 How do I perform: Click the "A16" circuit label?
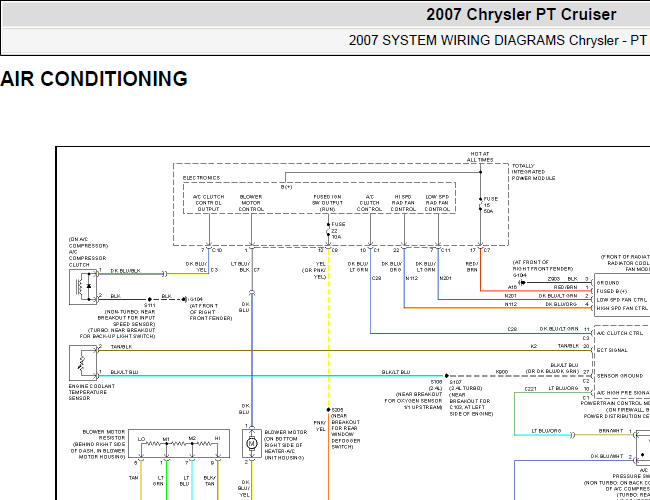(512, 287)
